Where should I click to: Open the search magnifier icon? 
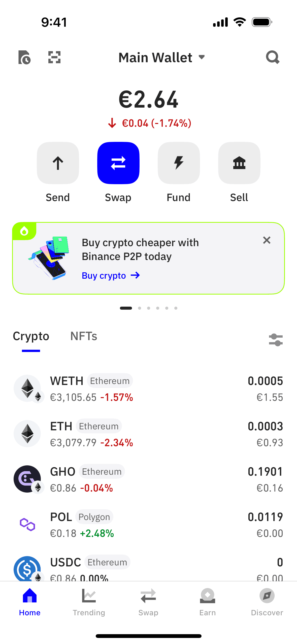[x=273, y=57]
